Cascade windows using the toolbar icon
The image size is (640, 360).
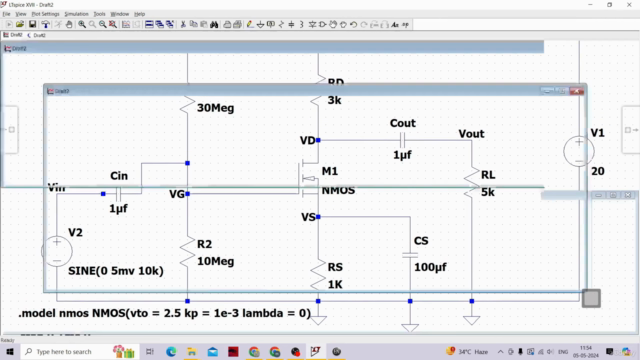coord(159,24)
